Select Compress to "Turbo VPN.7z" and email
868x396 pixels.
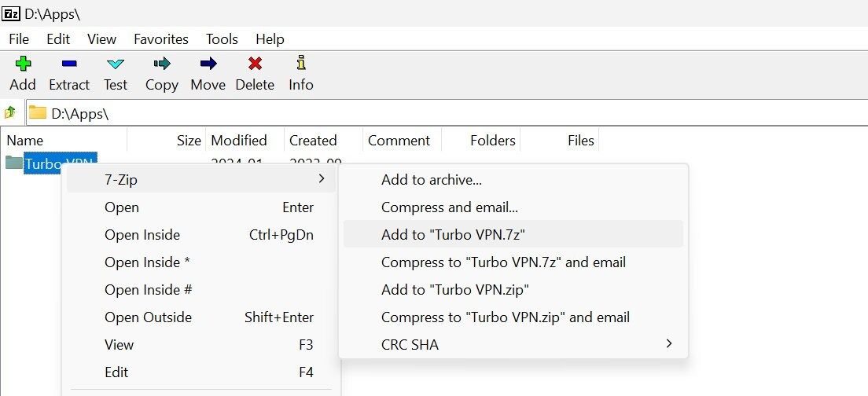[513, 262]
